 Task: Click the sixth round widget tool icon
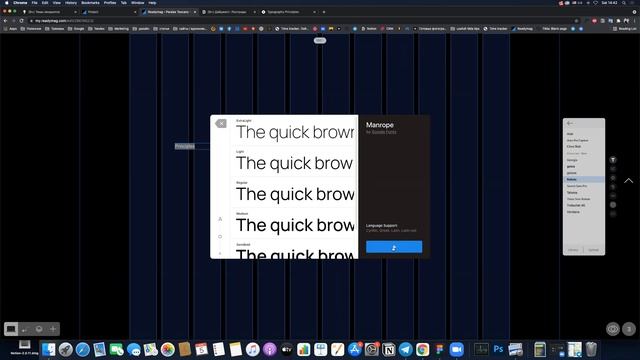(x=613, y=204)
